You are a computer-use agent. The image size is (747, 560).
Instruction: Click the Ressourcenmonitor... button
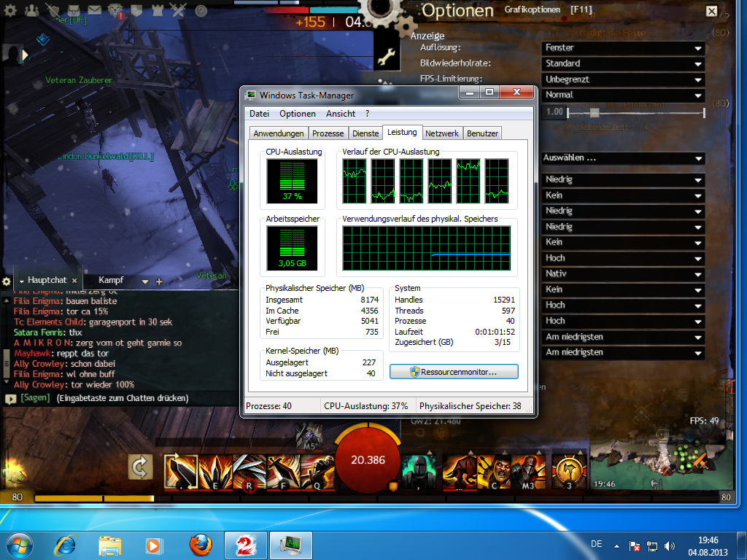click(454, 372)
